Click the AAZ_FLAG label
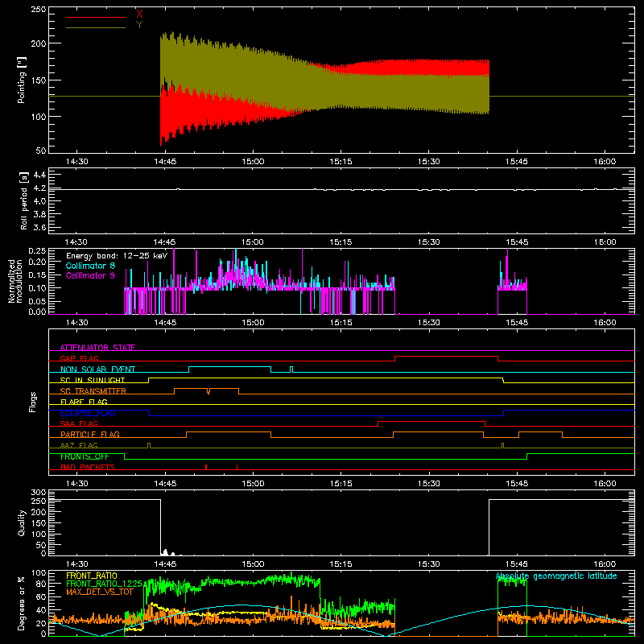Image resolution: width=644 pixels, height=644 pixels. click(x=79, y=445)
